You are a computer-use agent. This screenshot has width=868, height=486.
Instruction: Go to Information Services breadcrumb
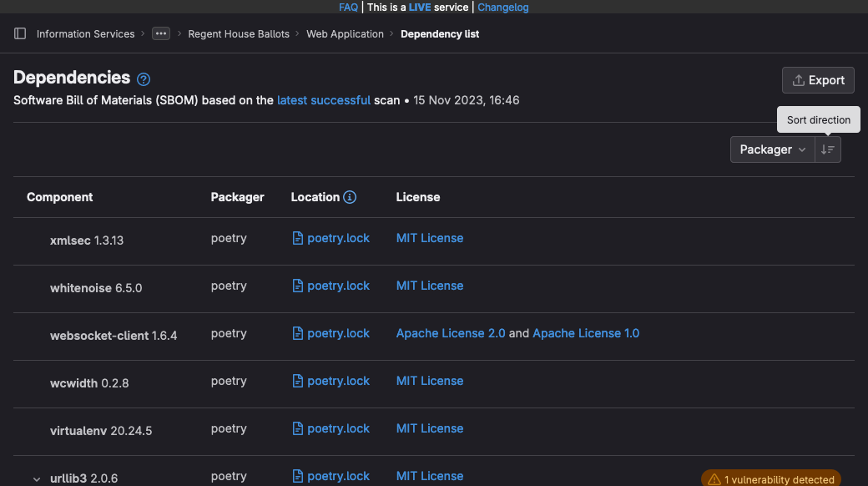point(85,34)
